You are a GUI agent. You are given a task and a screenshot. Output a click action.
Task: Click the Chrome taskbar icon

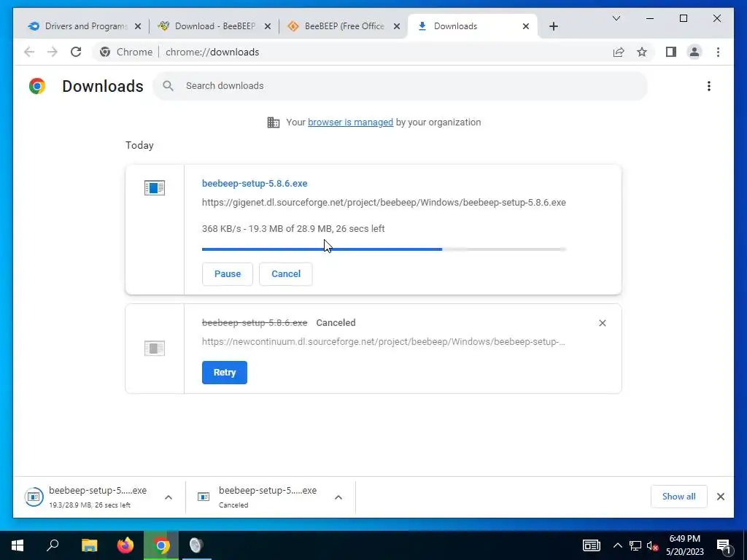(x=161, y=545)
